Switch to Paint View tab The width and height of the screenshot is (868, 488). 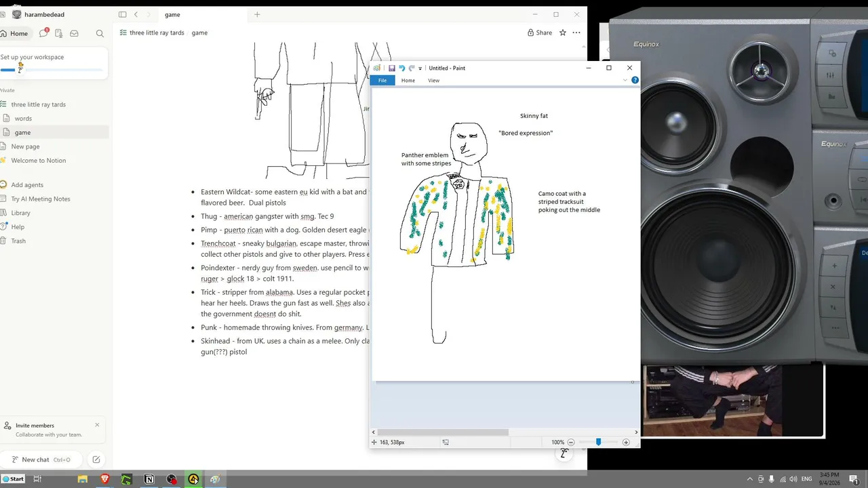[434, 80]
